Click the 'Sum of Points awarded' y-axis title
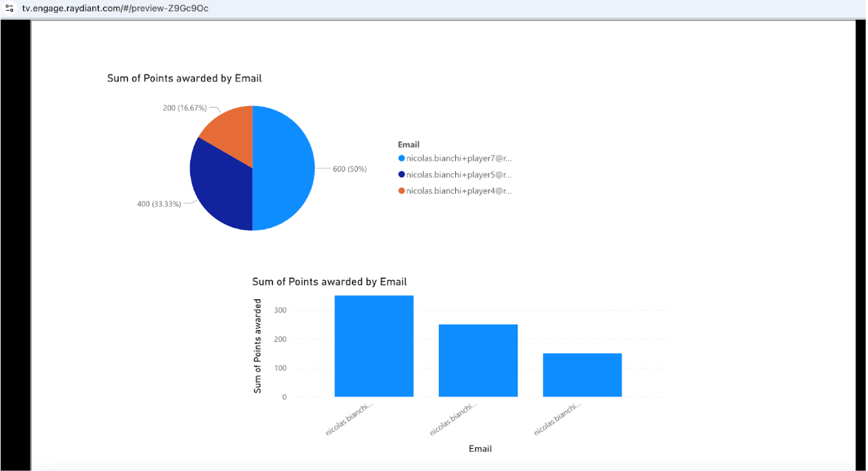 tap(257, 346)
